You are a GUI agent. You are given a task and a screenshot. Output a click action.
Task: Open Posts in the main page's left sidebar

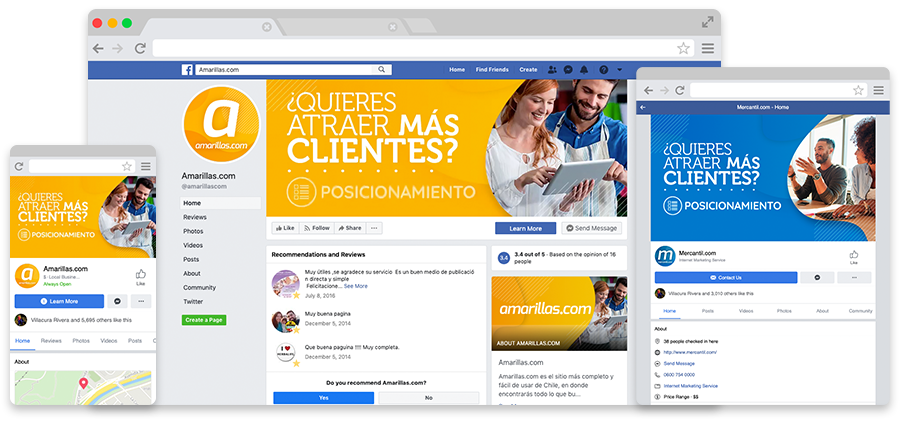[x=191, y=259]
